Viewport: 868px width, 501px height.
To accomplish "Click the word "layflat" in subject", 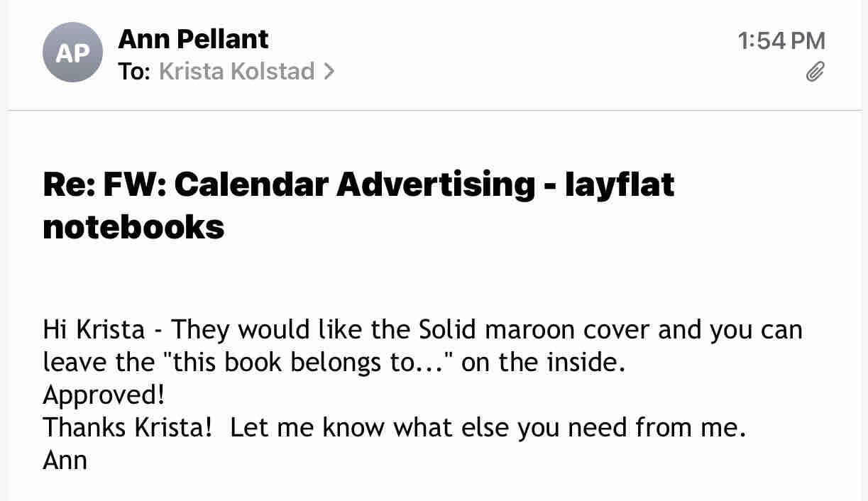I will pos(619,185).
